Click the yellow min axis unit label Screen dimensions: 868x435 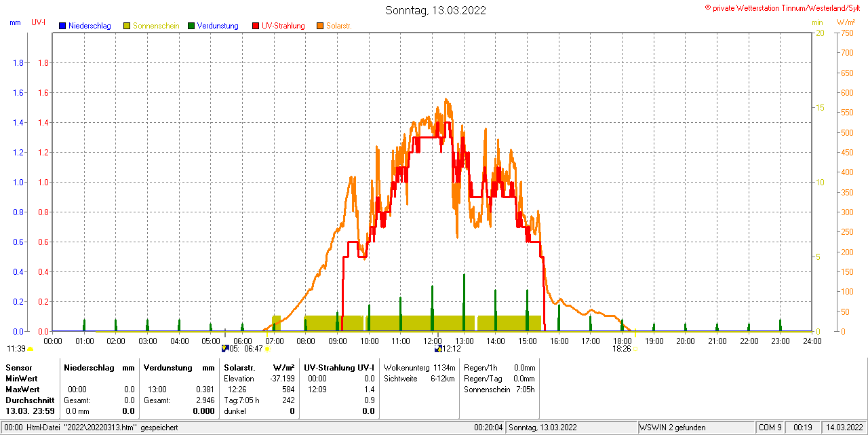[818, 22]
